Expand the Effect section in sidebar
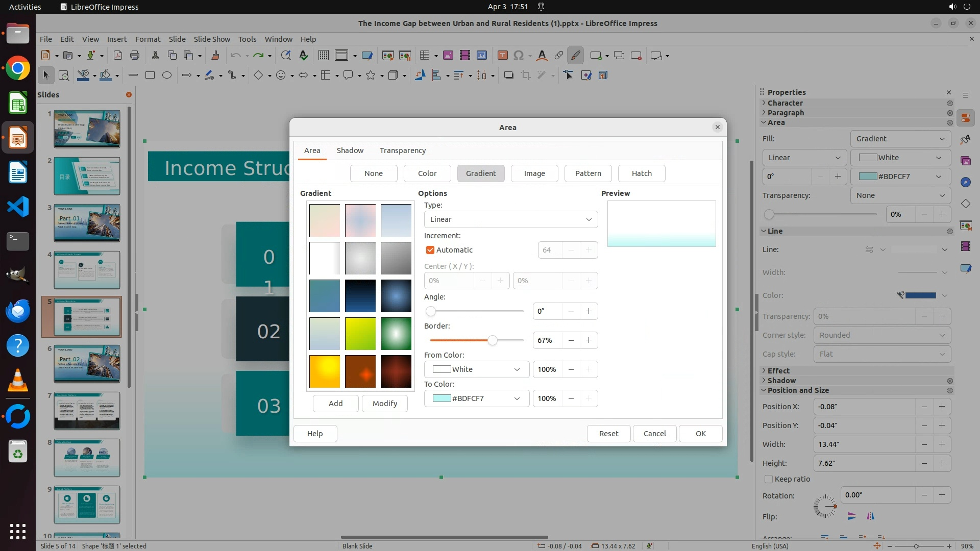The height and width of the screenshot is (551, 980). click(778, 371)
